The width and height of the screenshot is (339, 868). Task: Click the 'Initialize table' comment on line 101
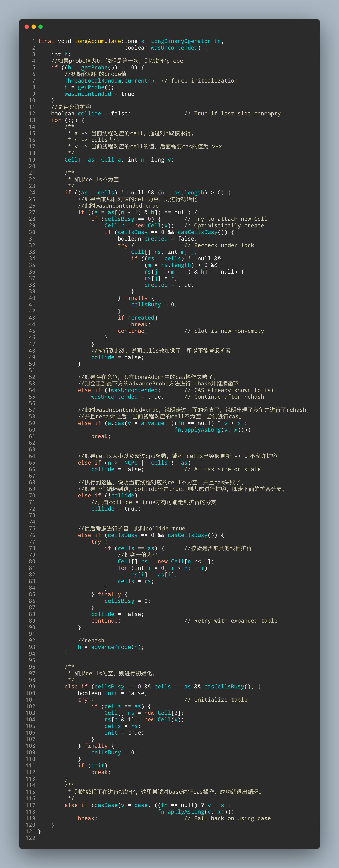pyautogui.click(x=216, y=700)
